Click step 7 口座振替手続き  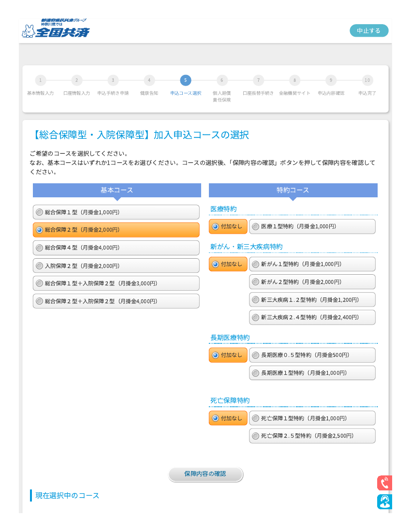coord(258,85)
